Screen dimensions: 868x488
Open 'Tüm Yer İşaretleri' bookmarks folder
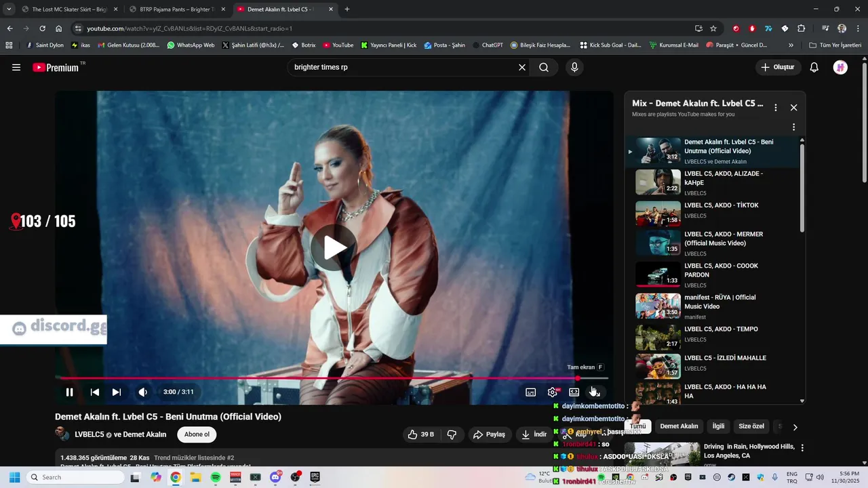(835, 45)
